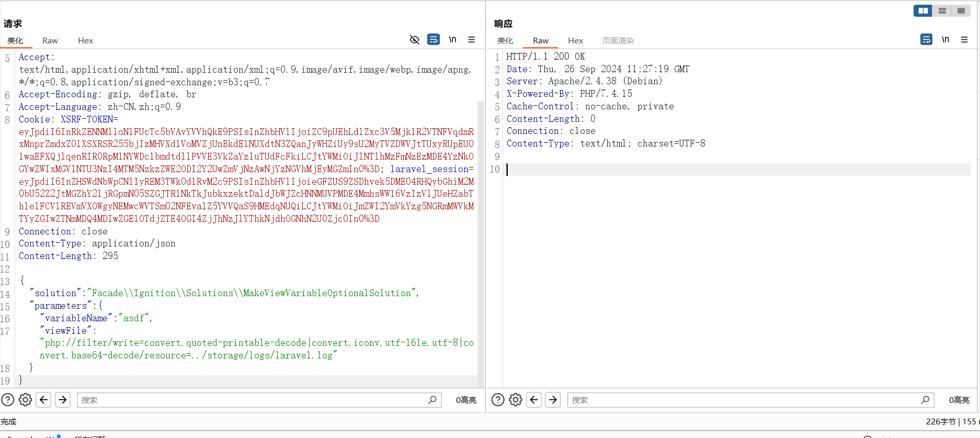The width and height of the screenshot is (980, 438).
Task: Toggle \n newline display in request panel
Action: point(453,40)
